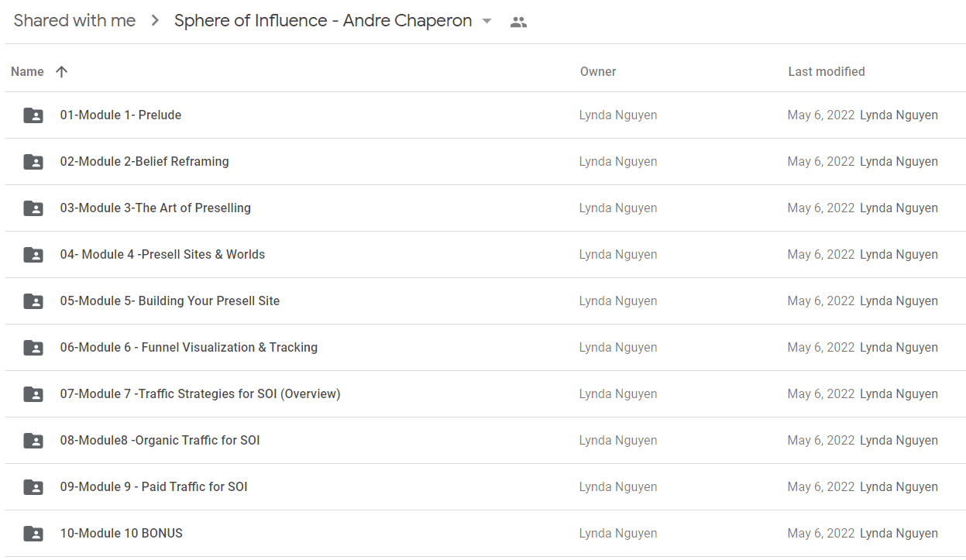This screenshot has height=560, width=966.
Task: Click owner Lynda Nguyen in the 02-Module 2 row
Action: 618,161
